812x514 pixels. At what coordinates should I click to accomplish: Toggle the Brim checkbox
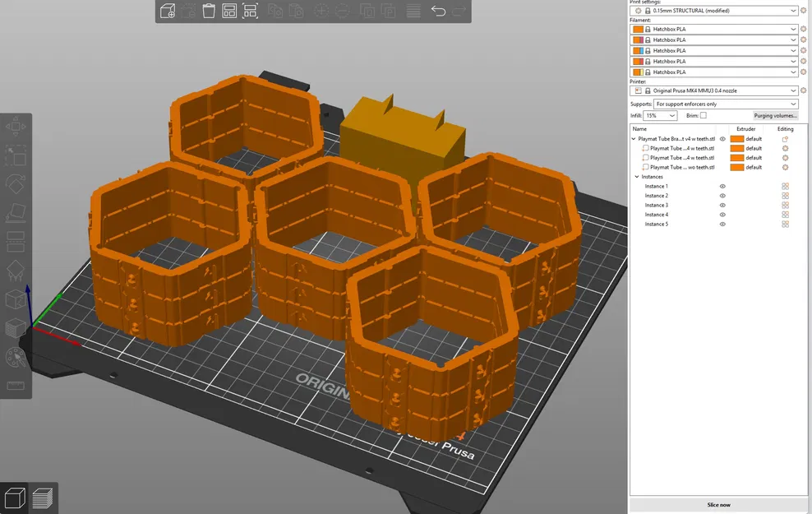point(704,115)
